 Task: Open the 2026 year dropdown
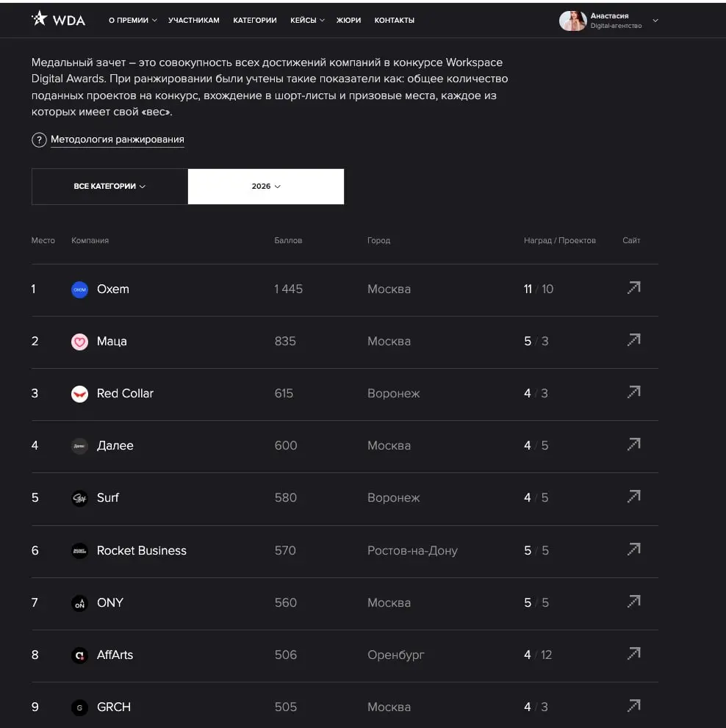tap(266, 186)
